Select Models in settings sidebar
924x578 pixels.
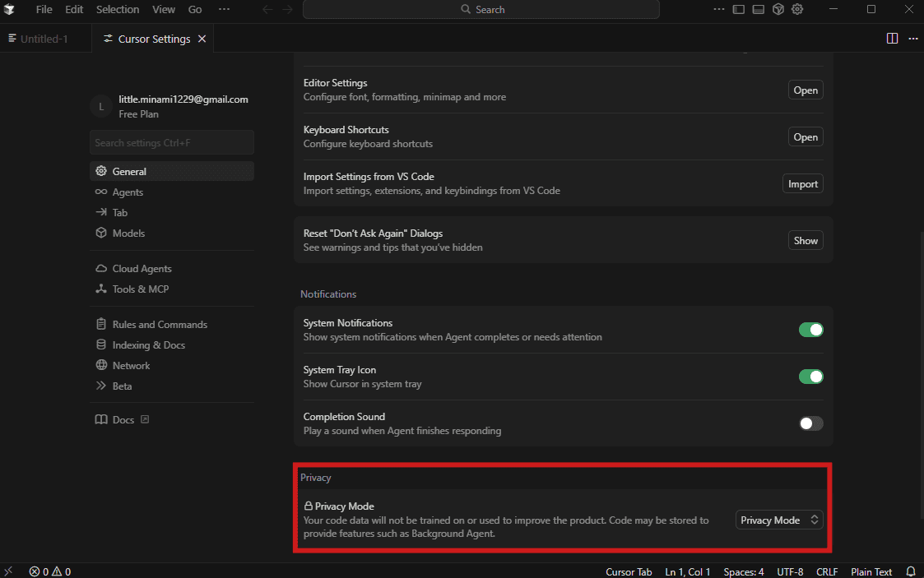128,234
